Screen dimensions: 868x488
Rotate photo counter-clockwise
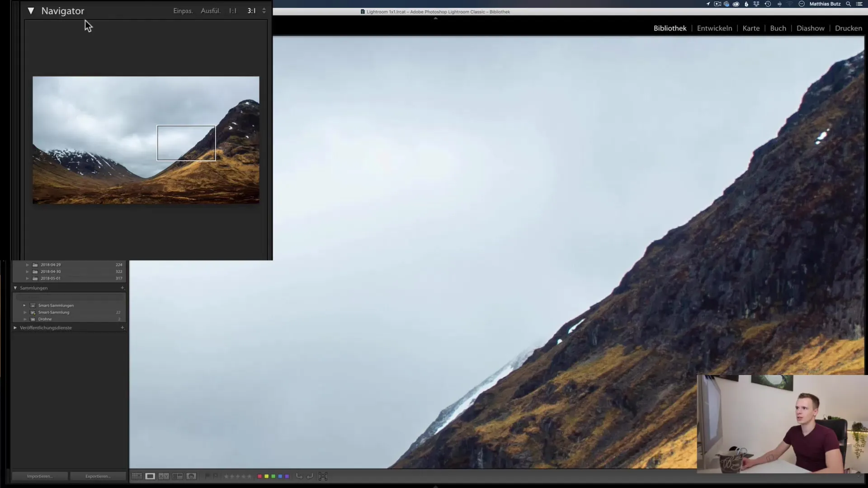point(299,476)
